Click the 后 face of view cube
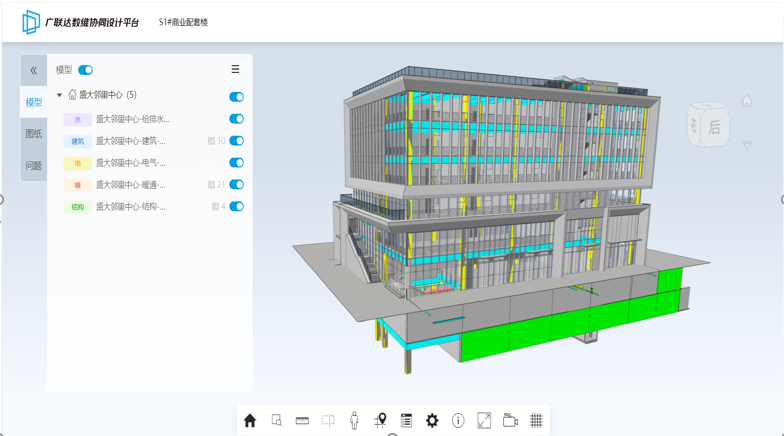This screenshot has height=436, width=784. 714,127
